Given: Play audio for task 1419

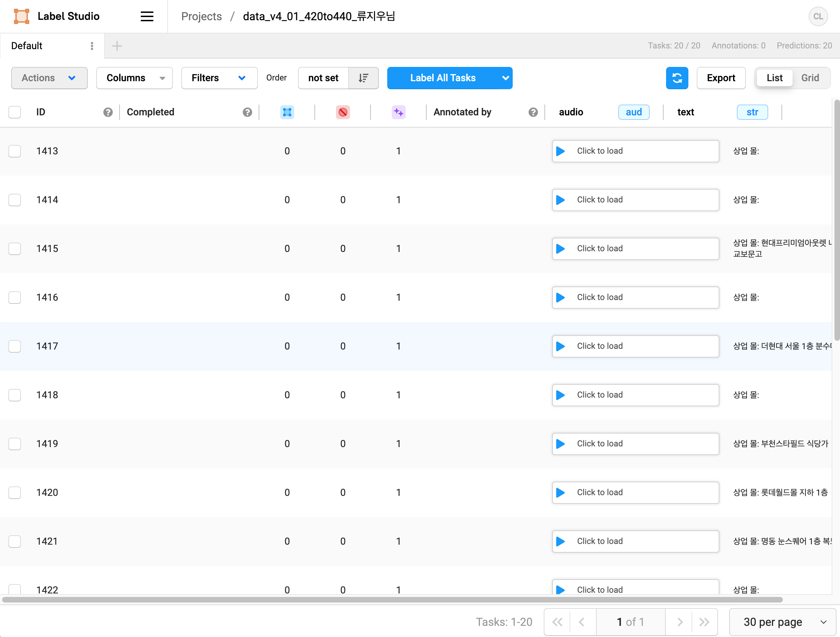Looking at the screenshot, I should [560, 444].
